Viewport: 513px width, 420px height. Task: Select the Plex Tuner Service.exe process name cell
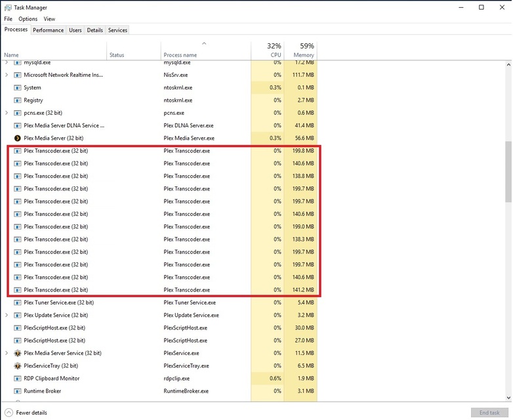pos(190,303)
